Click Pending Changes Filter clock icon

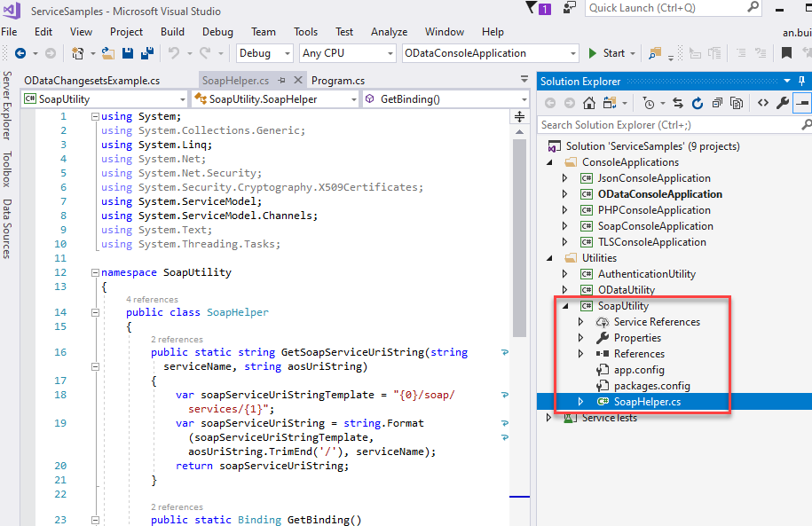649,103
